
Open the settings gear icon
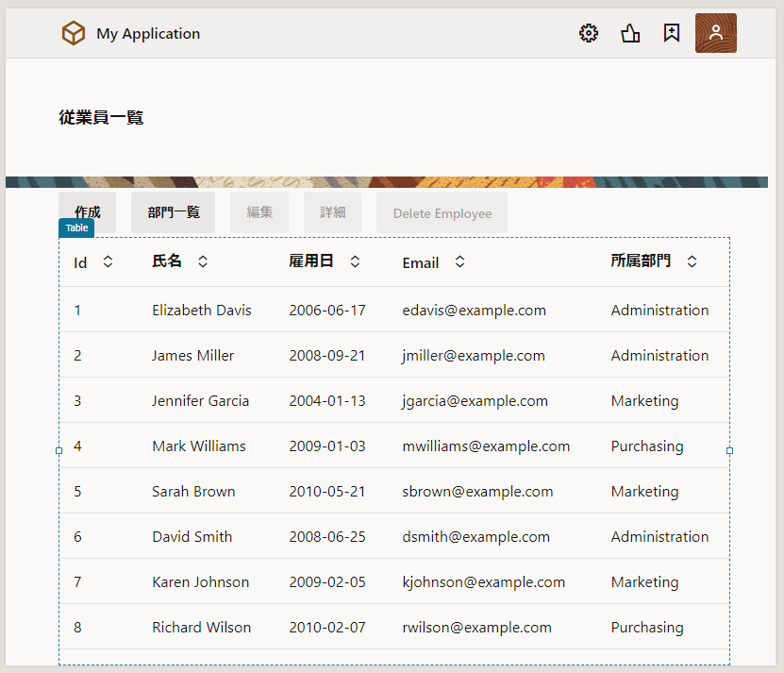pos(589,34)
